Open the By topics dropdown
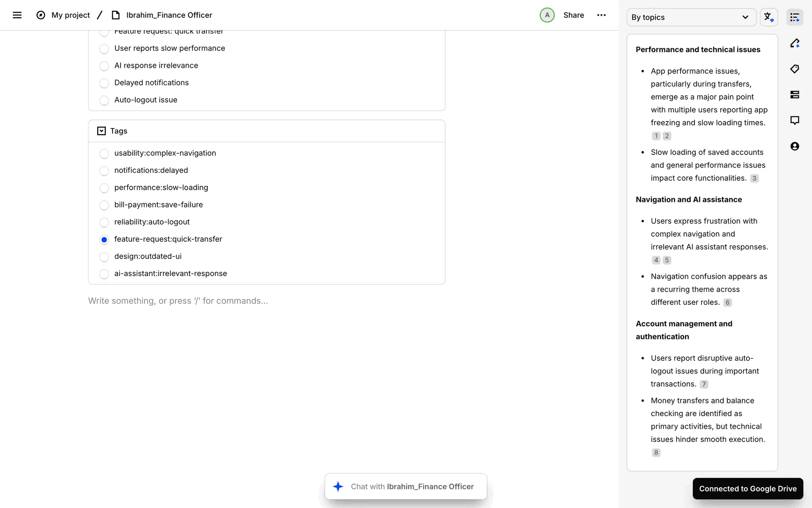 [691, 17]
